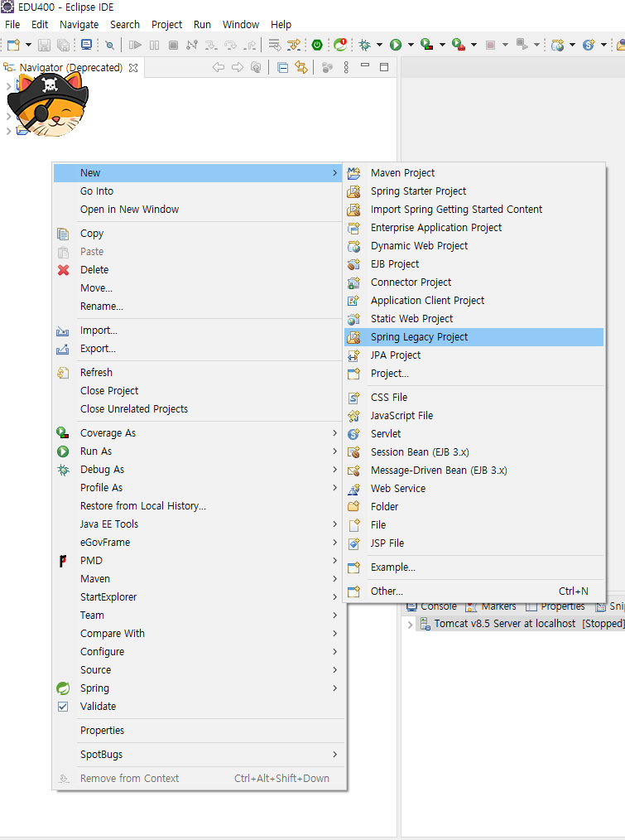The height and width of the screenshot is (840, 625).
Task: Click the Resume debug toolbar icon
Action: pos(135,45)
